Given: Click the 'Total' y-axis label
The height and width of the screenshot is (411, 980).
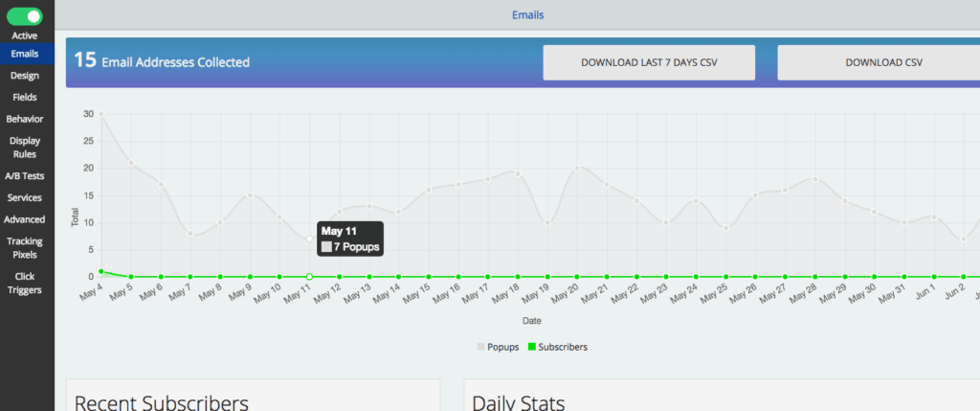Looking at the screenshot, I should [x=75, y=217].
